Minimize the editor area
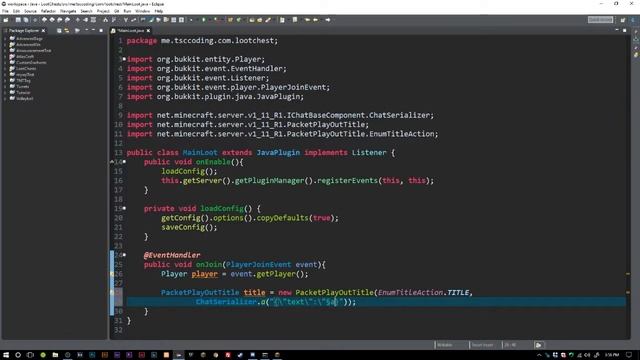 pos(617,30)
